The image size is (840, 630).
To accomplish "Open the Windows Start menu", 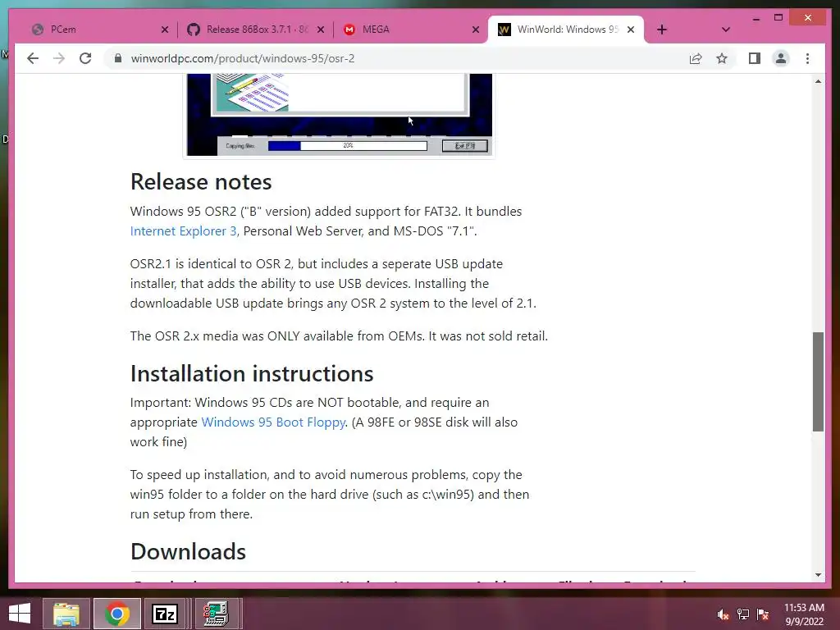I will (20, 614).
